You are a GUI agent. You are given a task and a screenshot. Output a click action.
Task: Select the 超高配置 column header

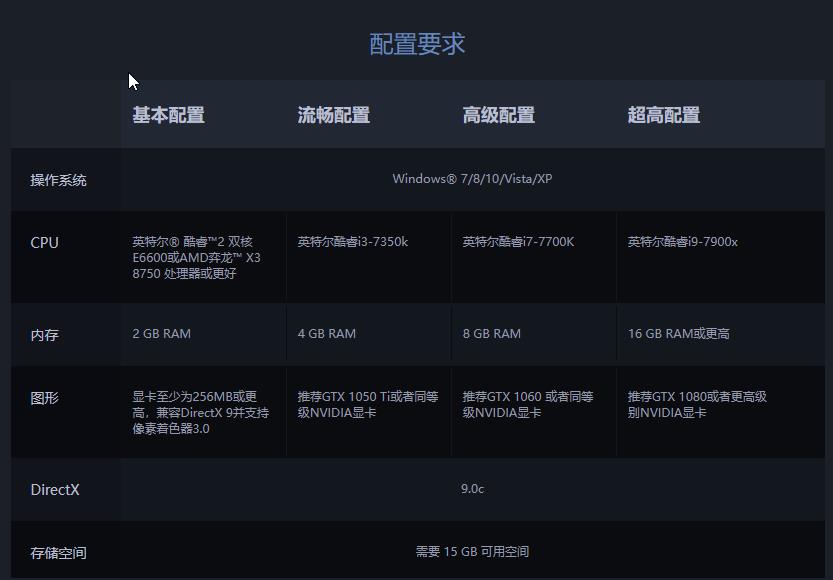(x=663, y=114)
